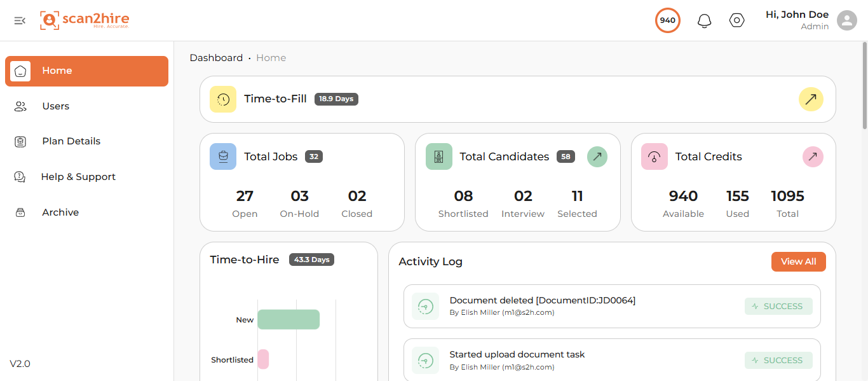Viewport: 868px width, 381px height.
Task: Click the Home icon in the sidebar
Action: click(x=20, y=71)
